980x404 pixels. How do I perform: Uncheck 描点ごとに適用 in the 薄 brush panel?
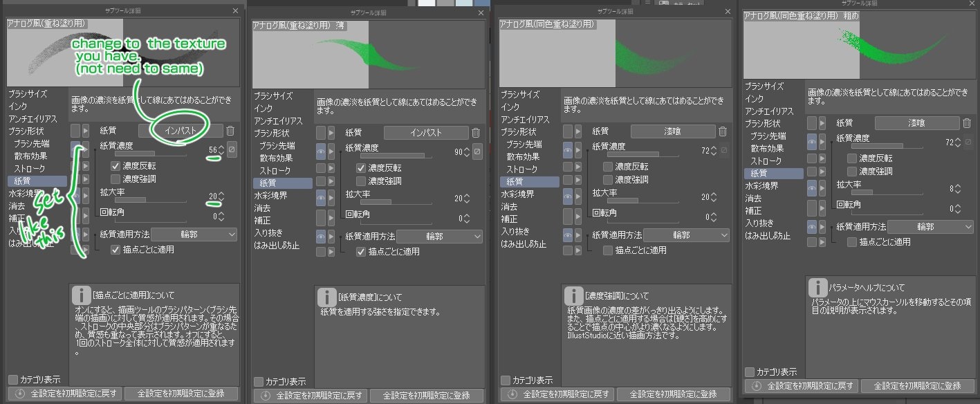pos(361,252)
